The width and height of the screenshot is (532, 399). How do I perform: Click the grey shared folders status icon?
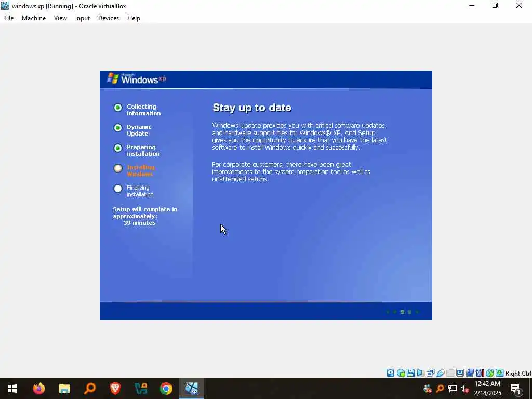[x=450, y=373]
